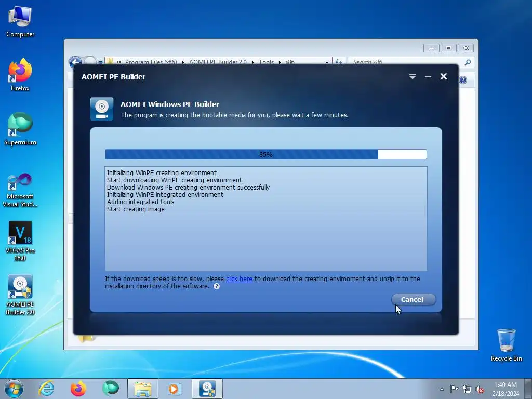Open the Recycle Bin
This screenshot has height=399, width=532.
pyautogui.click(x=506, y=345)
